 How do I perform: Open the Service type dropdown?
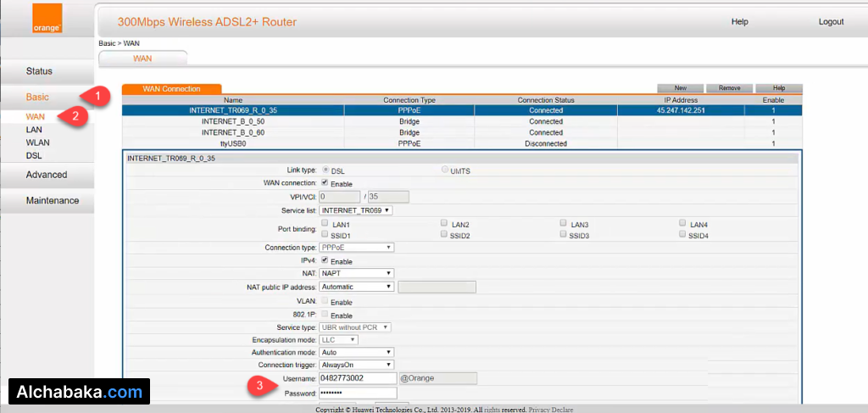[355, 327]
